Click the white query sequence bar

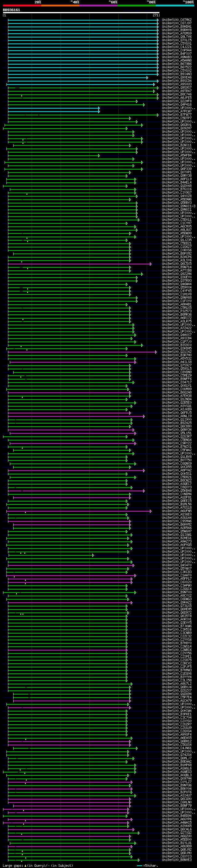81,13
